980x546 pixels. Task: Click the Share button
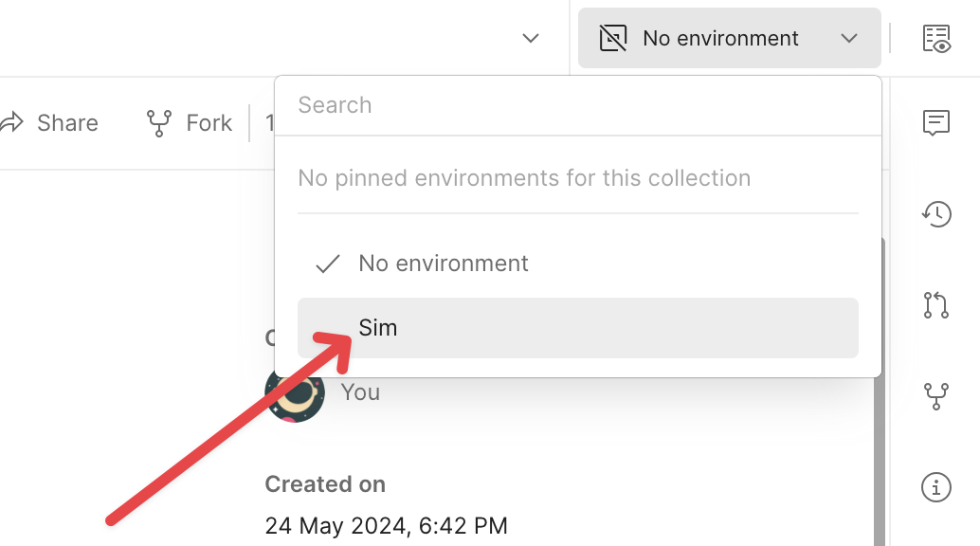click(52, 123)
